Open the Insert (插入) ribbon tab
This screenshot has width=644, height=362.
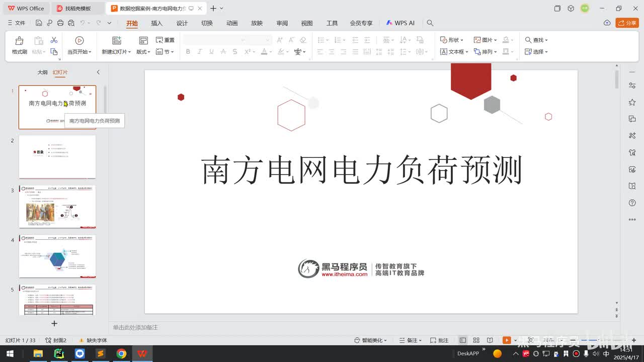click(157, 23)
